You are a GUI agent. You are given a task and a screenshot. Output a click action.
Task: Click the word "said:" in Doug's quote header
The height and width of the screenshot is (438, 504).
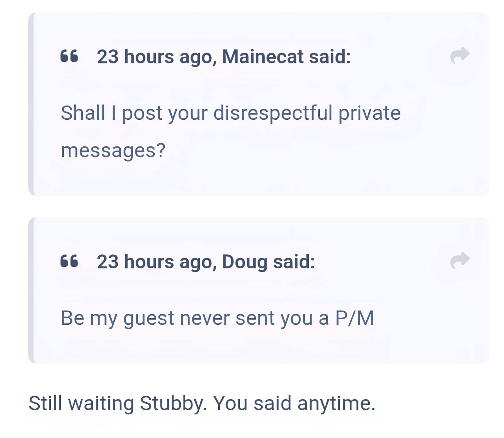tap(294, 262)
